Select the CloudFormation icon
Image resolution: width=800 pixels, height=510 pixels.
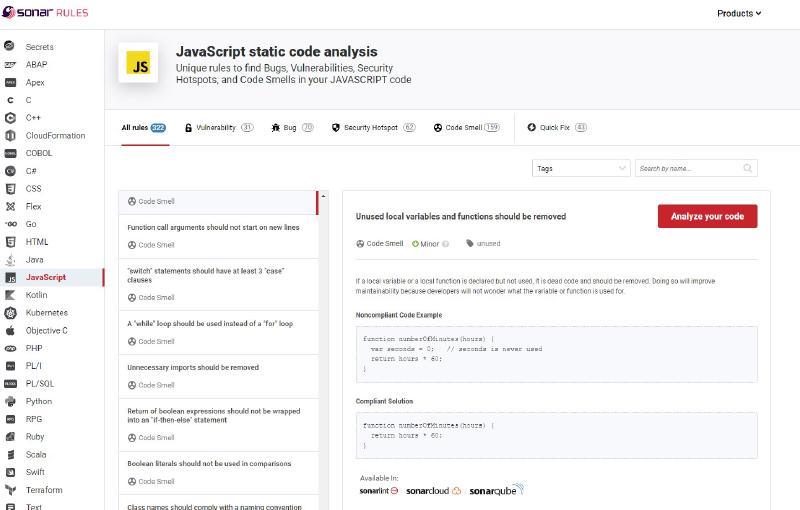(10, 135)
